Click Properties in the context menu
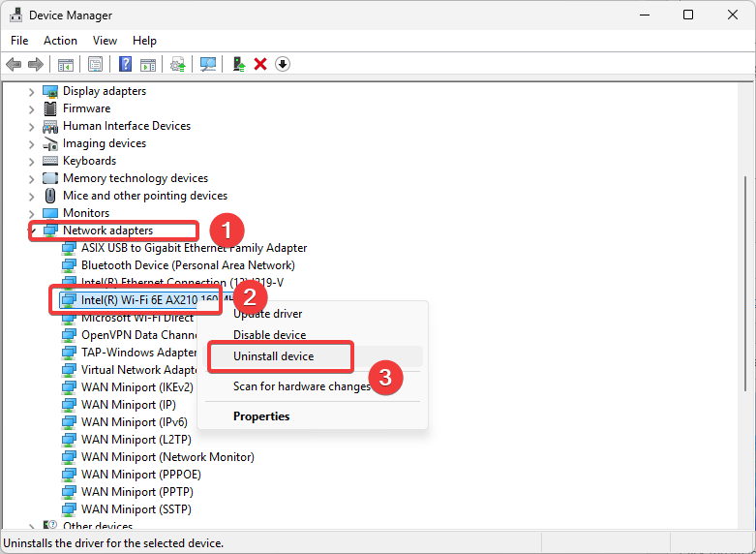The image size is (756, 554). click(261, 416)
